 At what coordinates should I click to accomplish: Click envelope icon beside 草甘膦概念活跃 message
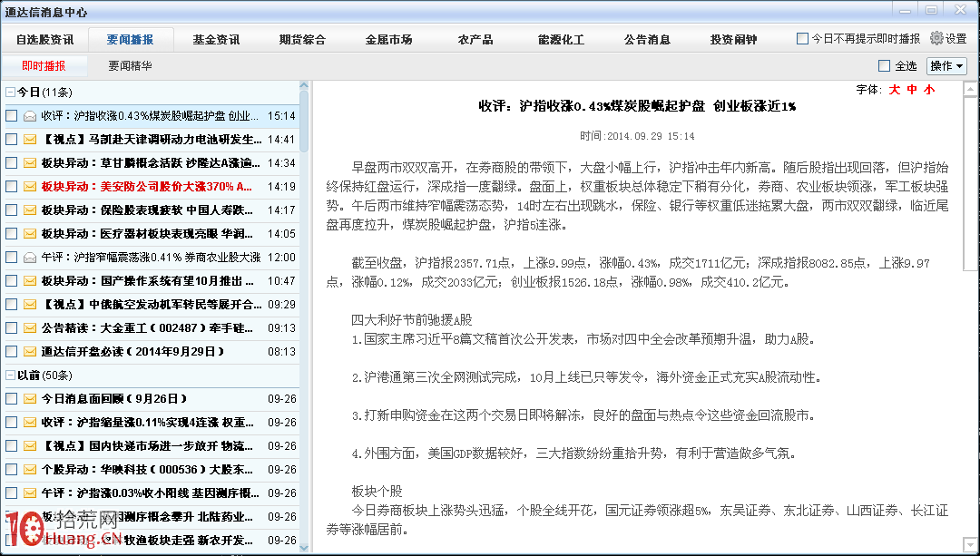[x=29, y=163]
